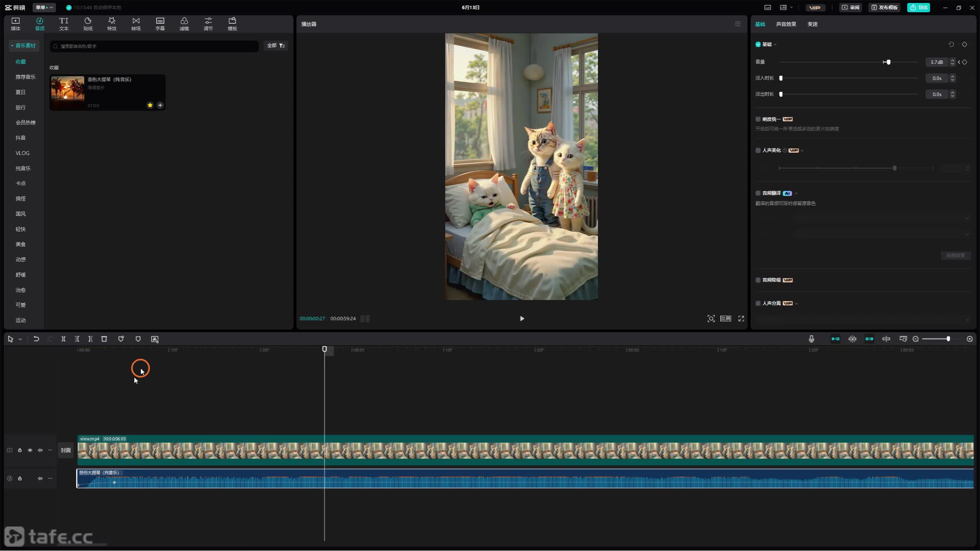Add 悲伤大提琴 track with plus icon
The height and width of the screenshot is (551, 980).
tap(160, 105)
